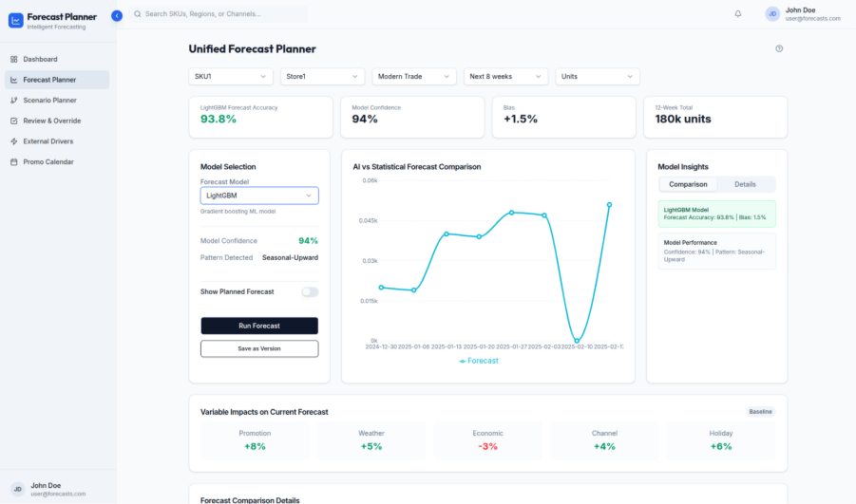This screenshot has width=856, height=504.
Task: Click the Promo Calendar icon
Action: tap(13, 162)
